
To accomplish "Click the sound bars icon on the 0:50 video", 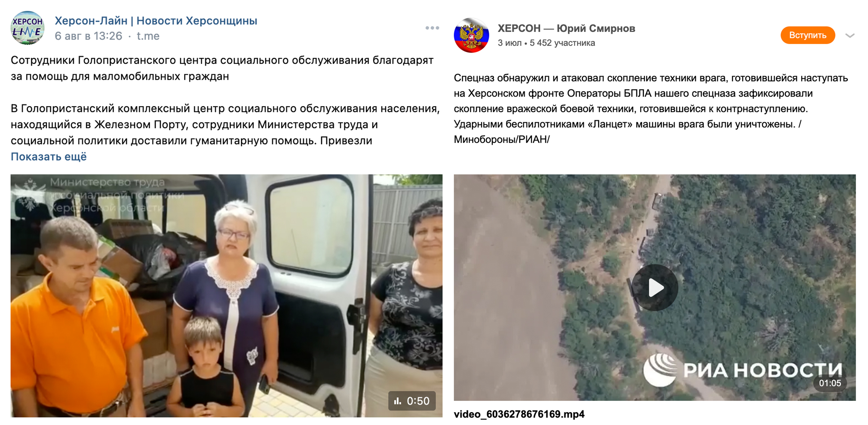I will click(x=398, y=401).
